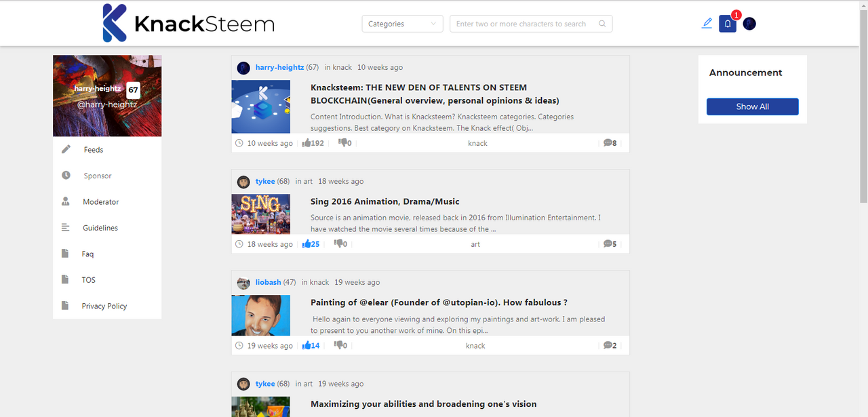Click the Knacksteem post thumbnail

point(261,106)
